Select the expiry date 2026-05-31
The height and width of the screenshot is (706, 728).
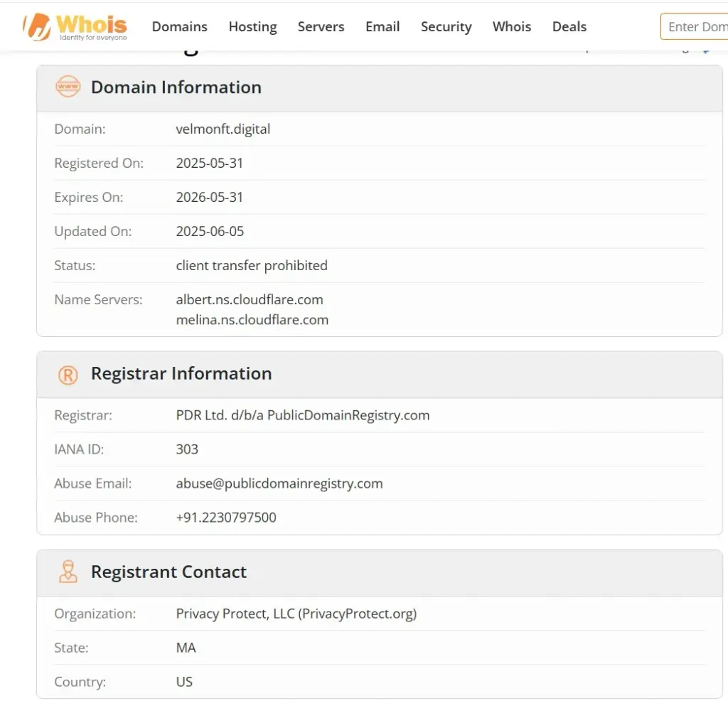tap(210, 197)
